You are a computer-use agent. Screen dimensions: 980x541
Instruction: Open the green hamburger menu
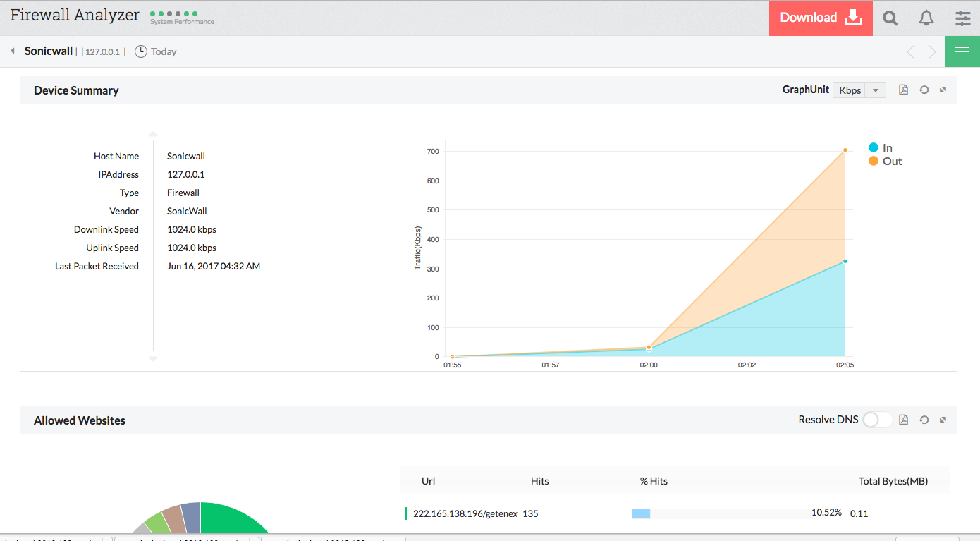[962, 51]
